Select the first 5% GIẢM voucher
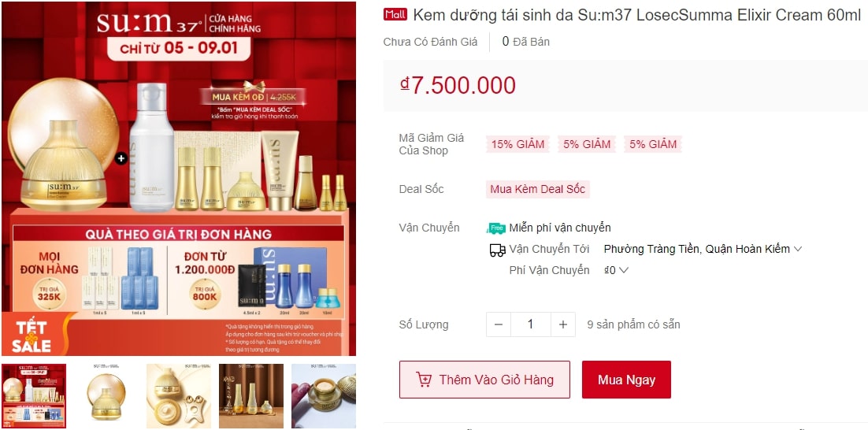868x430 pixels. pos(587,144)
